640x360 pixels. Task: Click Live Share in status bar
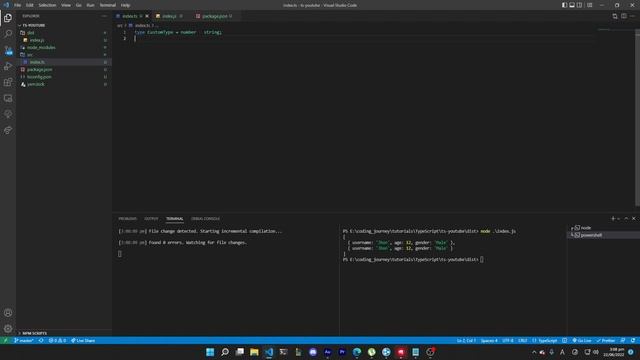[83, 340]
